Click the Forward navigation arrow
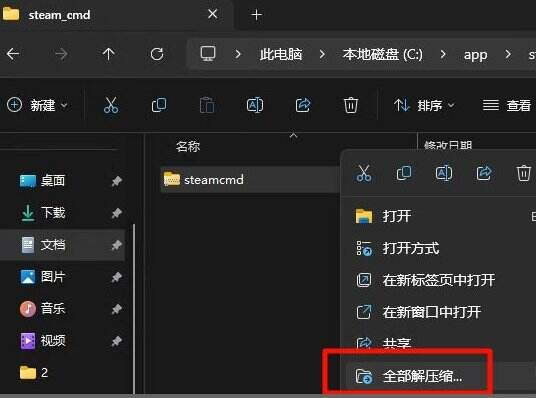 point(61,54)
